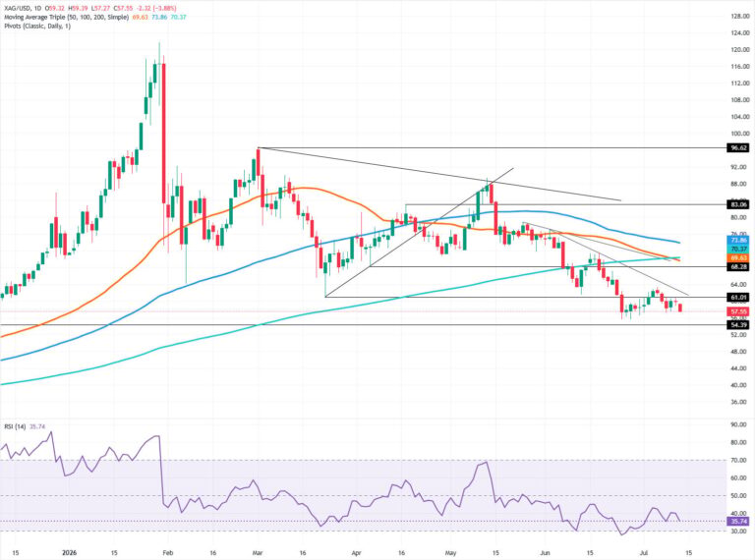
Task: Click blue 73.86 value in moving average legend
Action: [x=159, y=18]
